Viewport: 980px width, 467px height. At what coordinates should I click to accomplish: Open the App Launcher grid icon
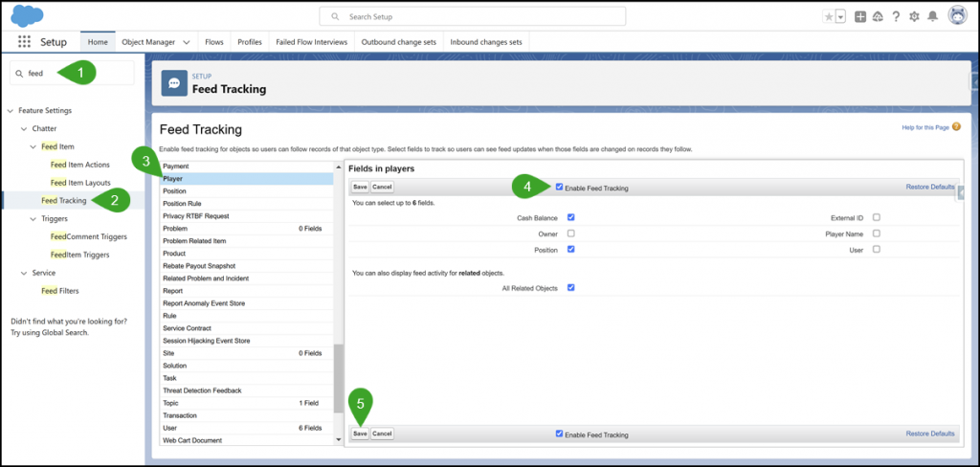(x=24, y=42)
